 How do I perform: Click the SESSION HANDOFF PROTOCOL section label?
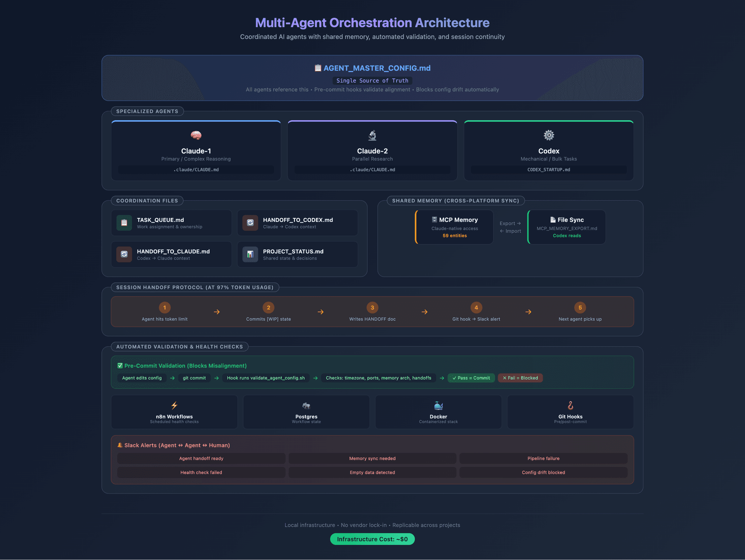pos(195,287)
